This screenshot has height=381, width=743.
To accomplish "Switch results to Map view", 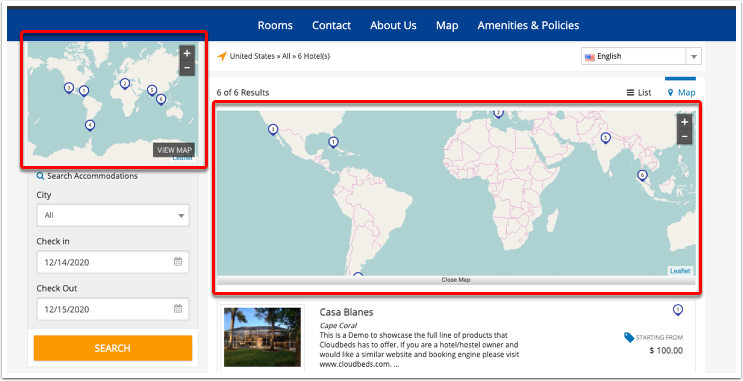I will (x=681, y=92).
